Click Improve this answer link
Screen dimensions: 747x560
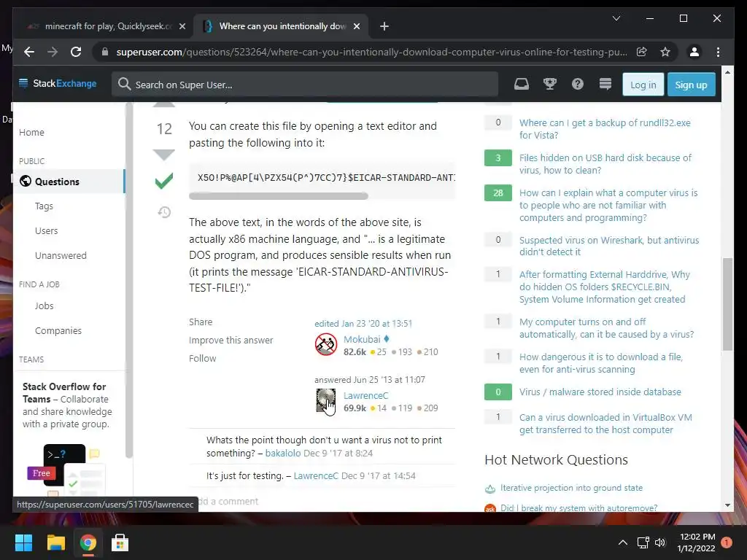[x=231, y=340]
